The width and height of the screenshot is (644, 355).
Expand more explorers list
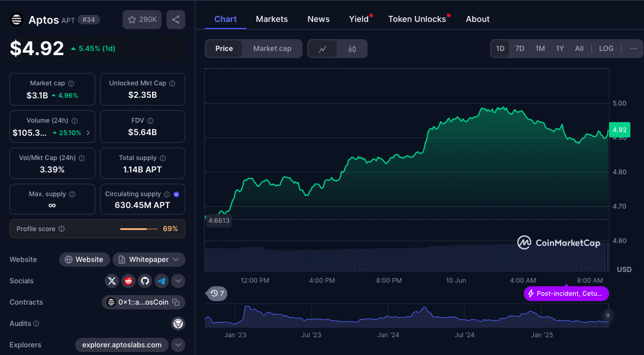(178, 345)
